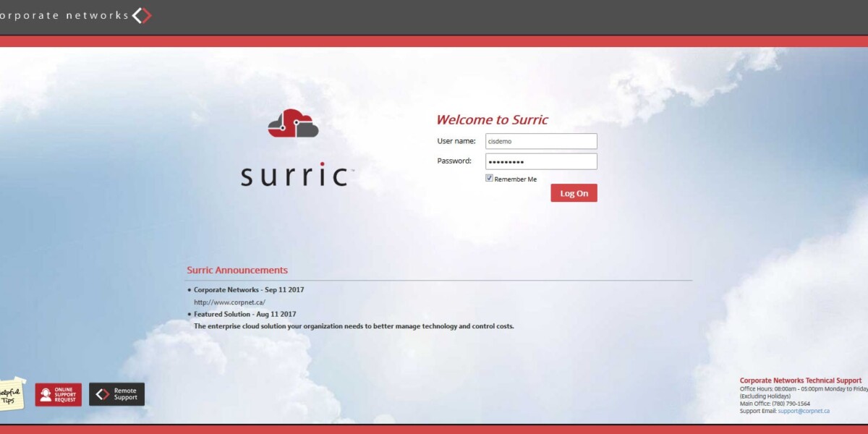Viewport: 868px width, 434px height.
Task: Click inside the Password field
Action: 541,161
